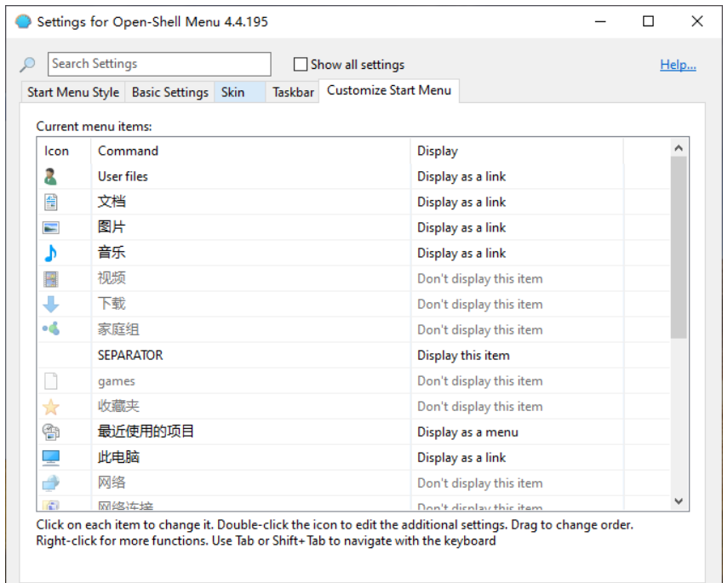Viewport: 728px width, 583px height.
Task: Click the 文档 document icon
Action: click(x=51, y=202)
